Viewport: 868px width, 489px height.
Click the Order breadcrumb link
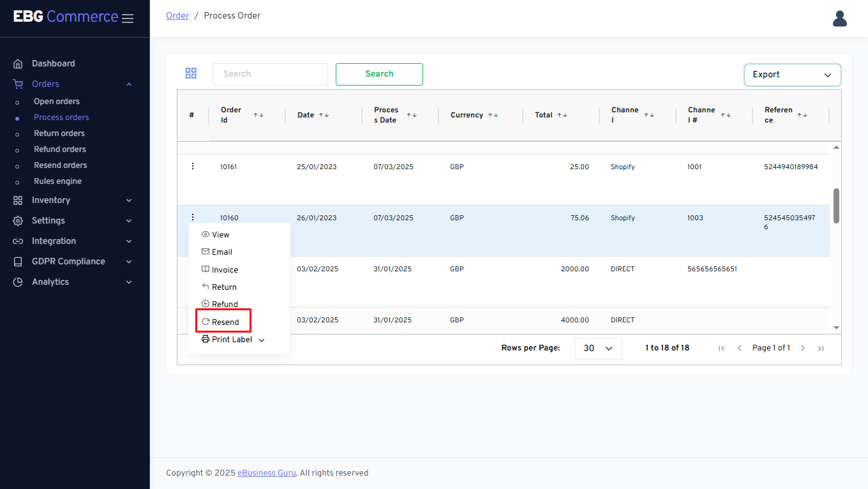177,15
